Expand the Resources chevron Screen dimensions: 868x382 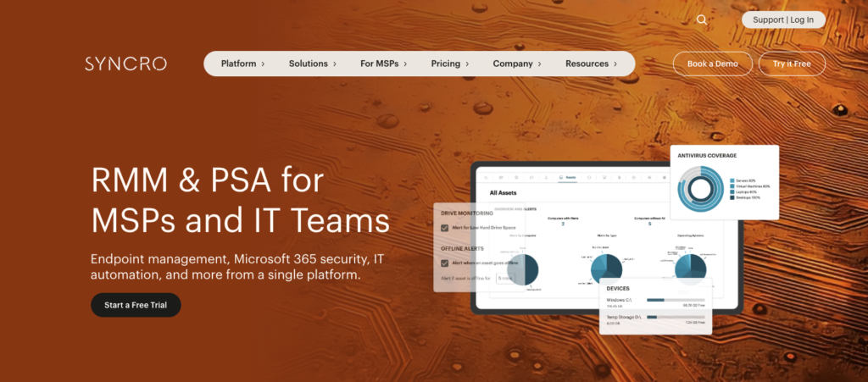(615, 64)
